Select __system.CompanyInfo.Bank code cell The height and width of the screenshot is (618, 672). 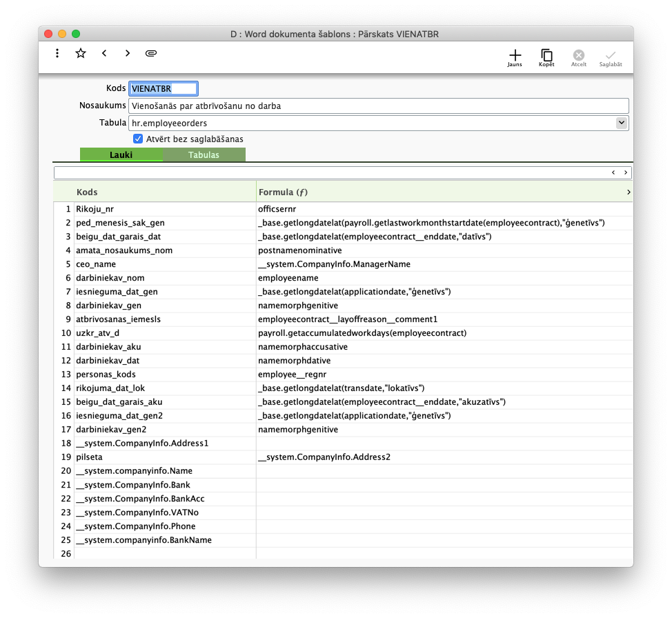pyautogui.click(x=165, y=485)
